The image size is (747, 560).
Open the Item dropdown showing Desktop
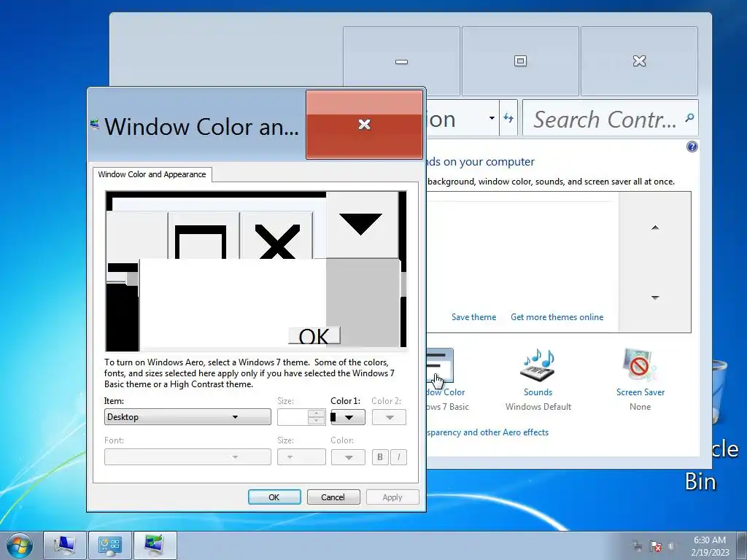tap(187, 417)
